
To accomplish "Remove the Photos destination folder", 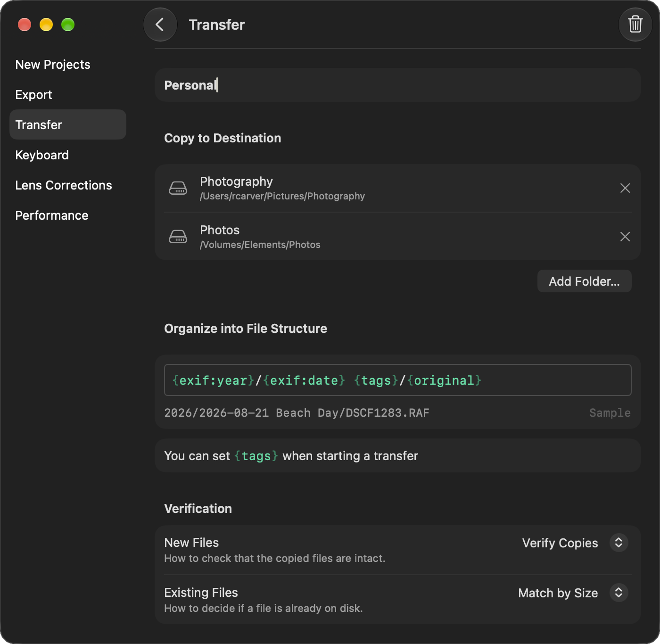I will coord(625,237).
